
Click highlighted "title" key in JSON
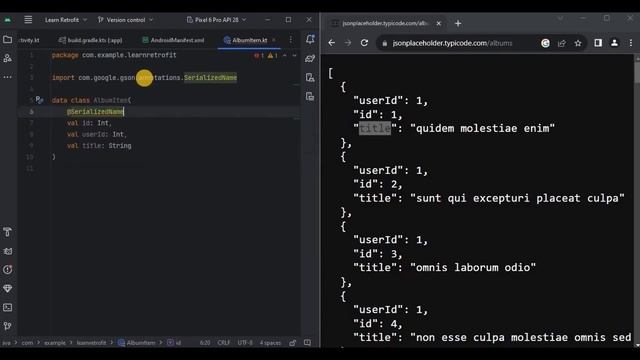(375, 128)
